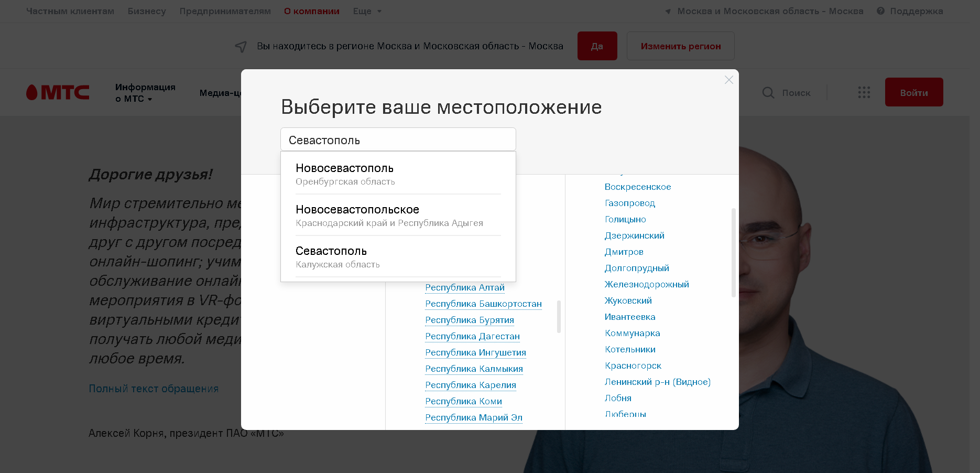Select city Железнодорожный
Viewport: 980px width, 473px height.
(x=647, y=284)
